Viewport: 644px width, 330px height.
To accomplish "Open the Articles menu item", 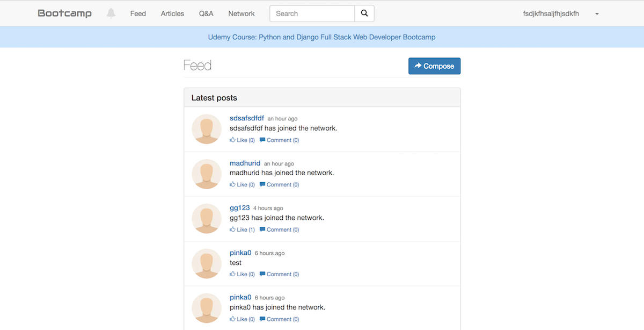I will click(172, 13).
